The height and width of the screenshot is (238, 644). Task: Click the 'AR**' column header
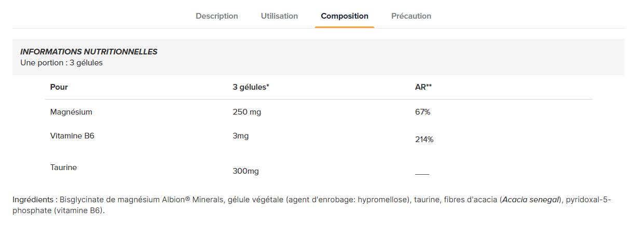coord(423,87)
